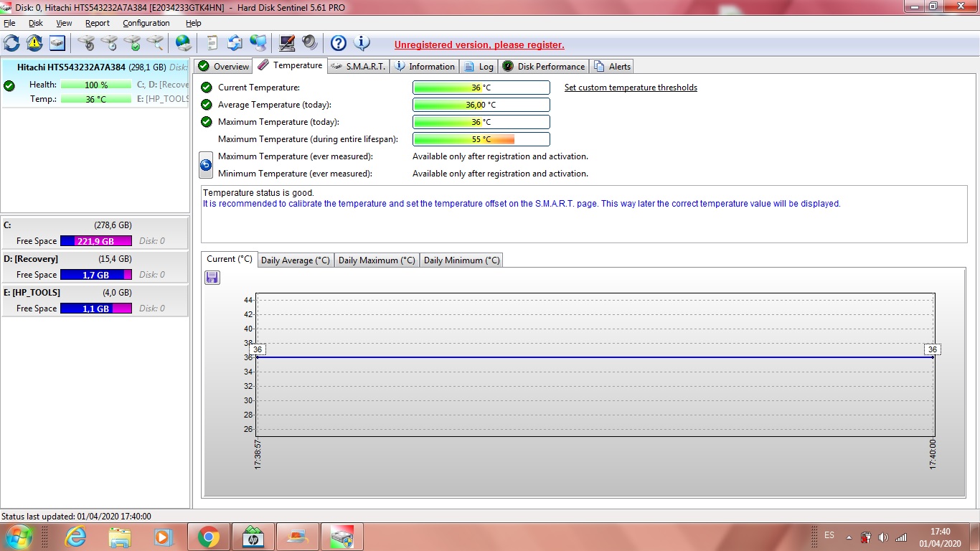Select the Temperature tab
This screenshot has height=551, width=980.
(290, 65)
